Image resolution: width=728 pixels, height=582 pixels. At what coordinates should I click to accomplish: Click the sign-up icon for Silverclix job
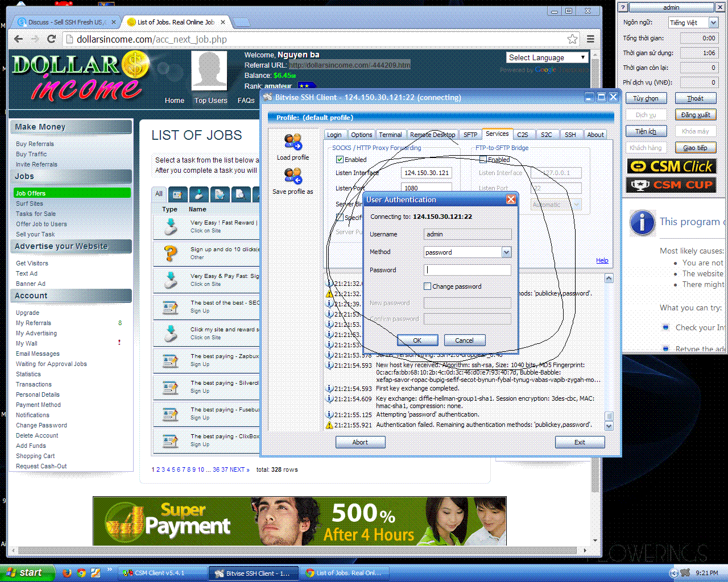[x=171, y=387]
